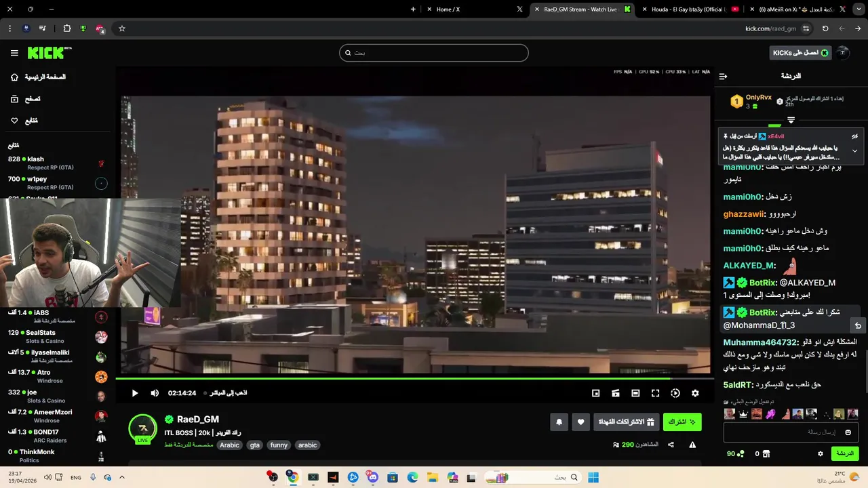The height and width of the screenshot is (488, 868).
Task: Open Atro channel in sidebar
Action: (57, 376)
